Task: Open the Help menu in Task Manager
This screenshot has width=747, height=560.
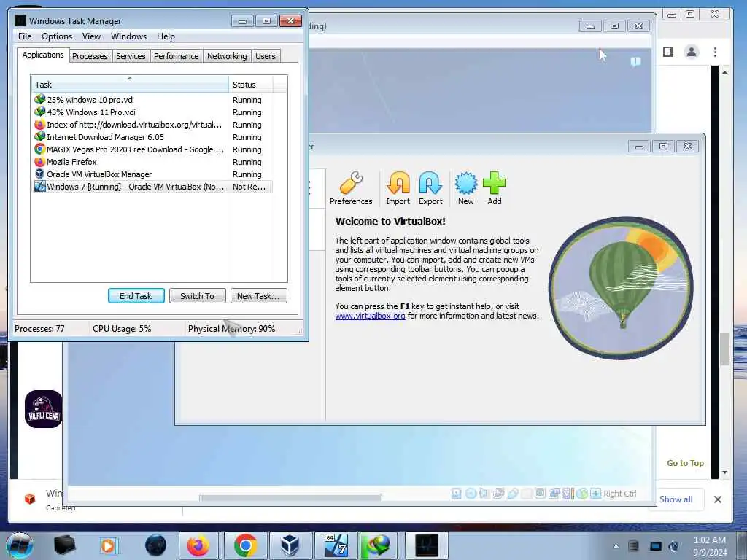Action: [166, 36]
